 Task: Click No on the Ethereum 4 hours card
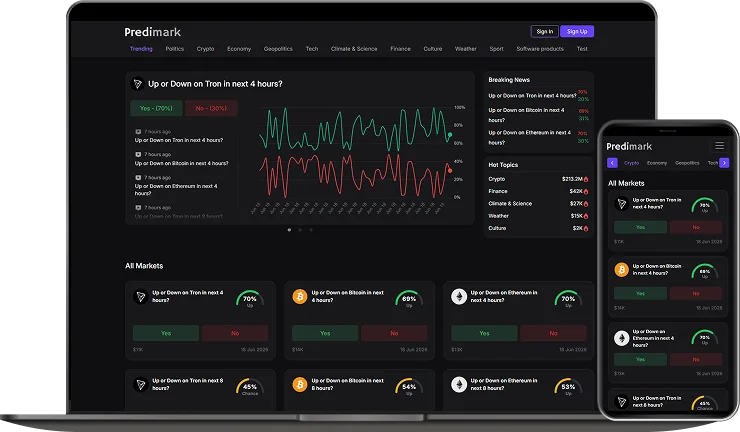pos(553,333)
